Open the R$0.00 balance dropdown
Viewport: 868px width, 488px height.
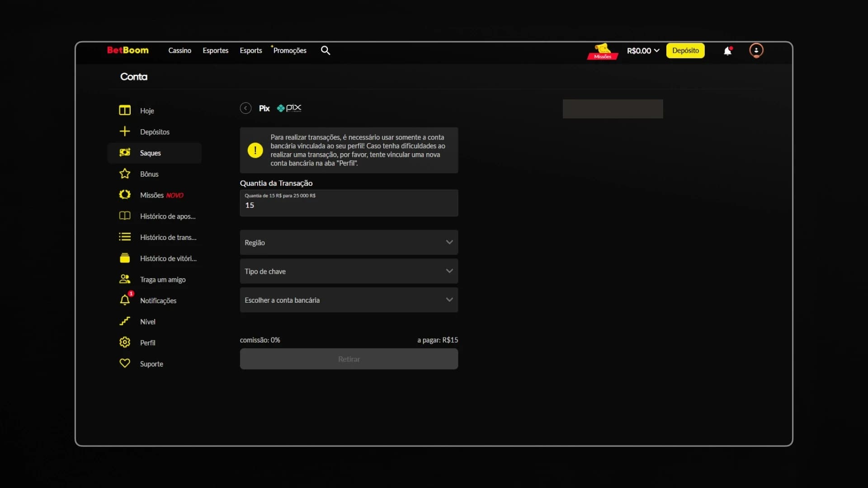pyautogui.click(x=642, y=51)
